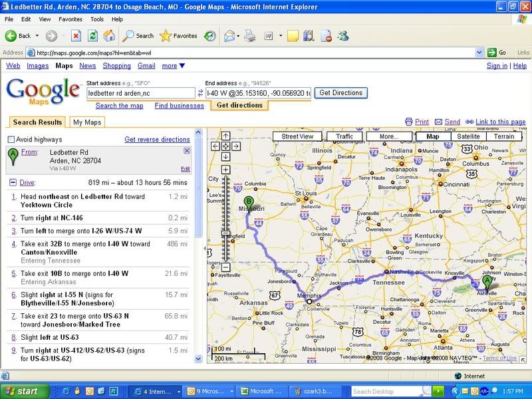Switch map to Satellite view

point(468,136)
